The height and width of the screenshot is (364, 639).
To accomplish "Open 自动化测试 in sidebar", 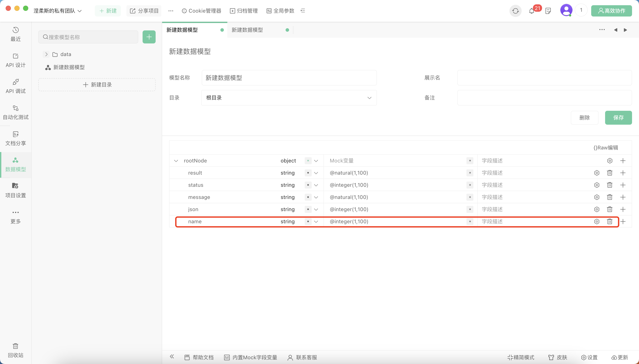I will tap(15, 112).
